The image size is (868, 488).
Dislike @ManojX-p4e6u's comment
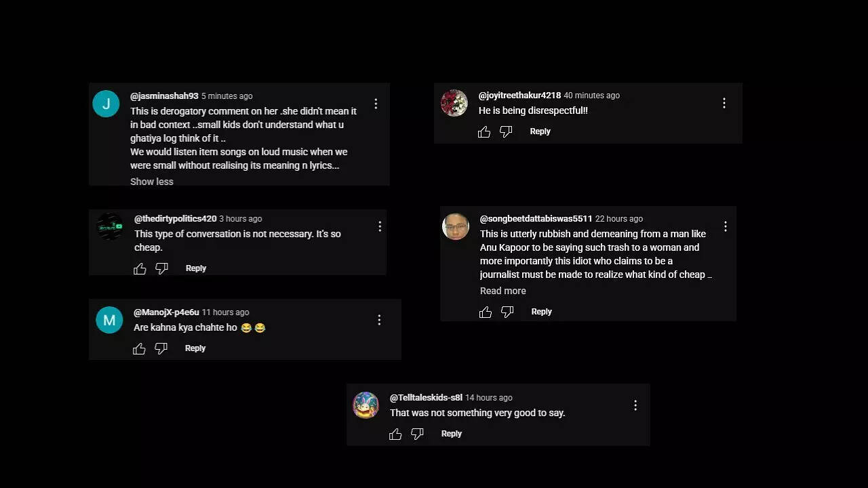coord(161,349)
